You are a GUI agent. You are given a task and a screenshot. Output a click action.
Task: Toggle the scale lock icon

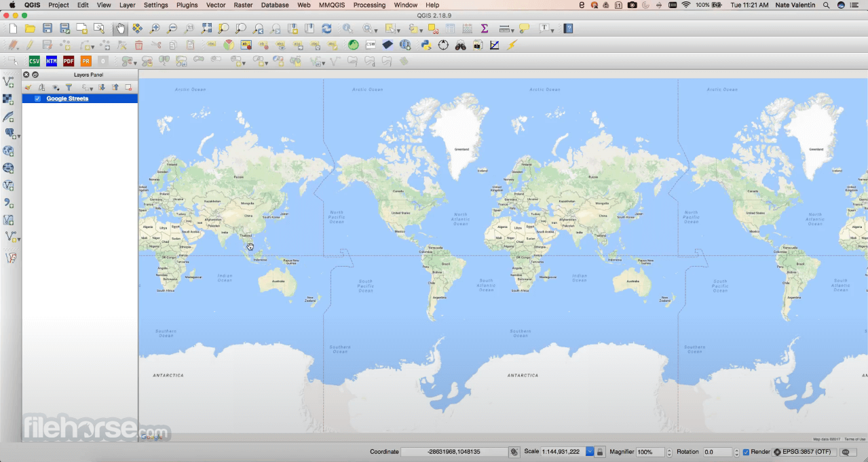click(600, 452)
